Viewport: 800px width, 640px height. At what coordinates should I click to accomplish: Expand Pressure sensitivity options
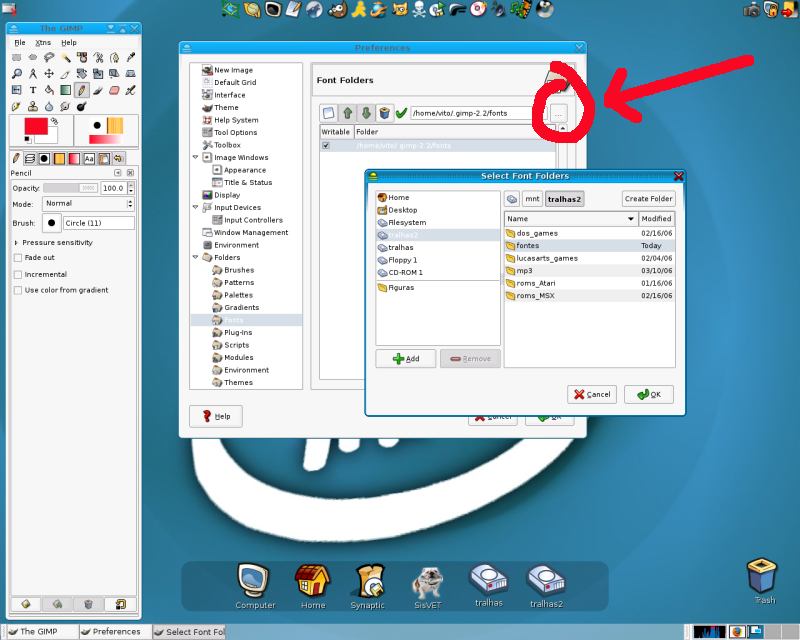(x=16, y=243)
